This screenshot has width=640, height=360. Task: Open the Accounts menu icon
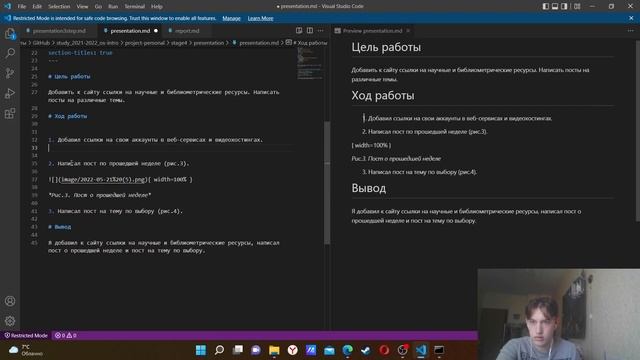tap(10, 301)
